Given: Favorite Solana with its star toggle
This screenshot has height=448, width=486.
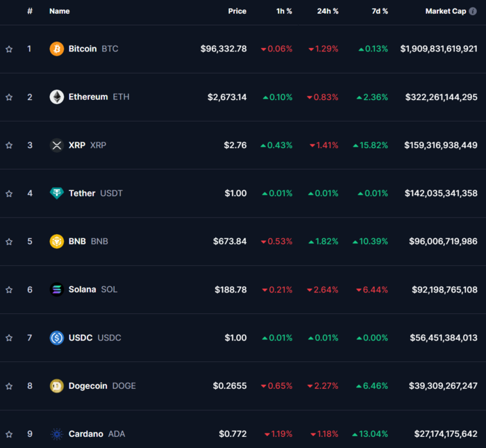Looking at the screenshot, I should coord(9,290).
